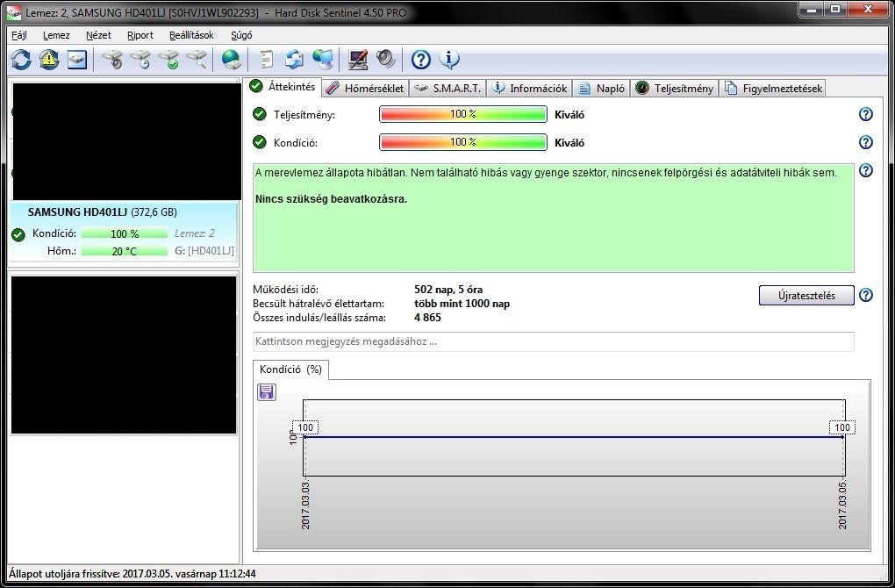
Task: Click the Újratesztelés button
Action: coord(806,295)
